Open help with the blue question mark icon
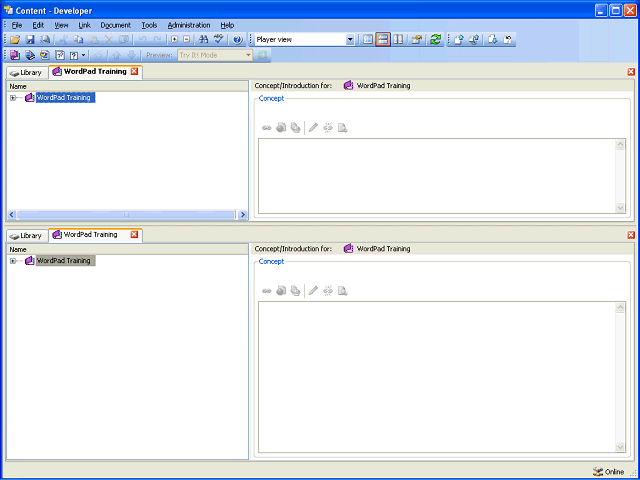Viewport: 640px width, 480px height. [x=238, y=40]
